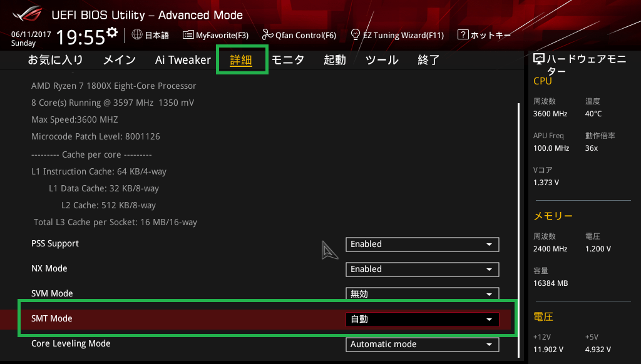Image resolution: width=641 pixels, height=364 pixels.
Task: Click the hardware monitor screen icon
Action: pos(539,59)
